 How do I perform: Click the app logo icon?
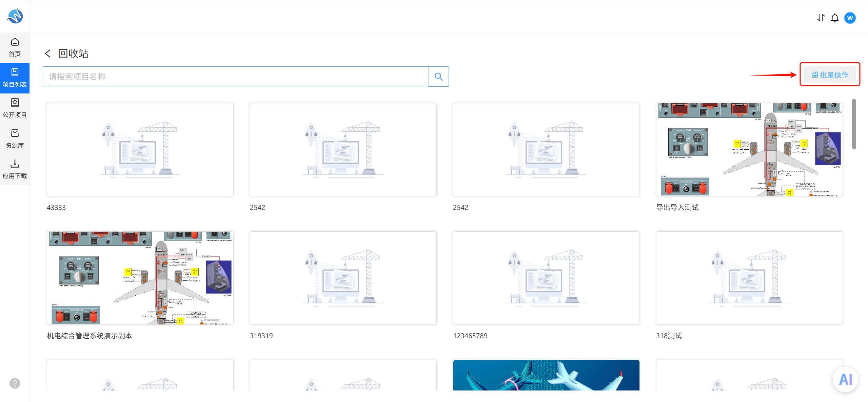pyautogui.click(x=15, y=16)
